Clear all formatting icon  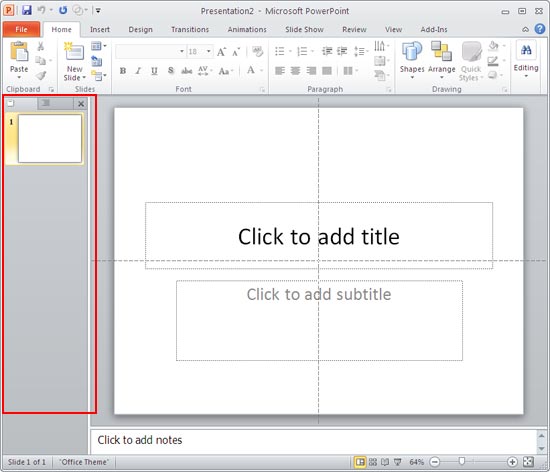[258, 52]
